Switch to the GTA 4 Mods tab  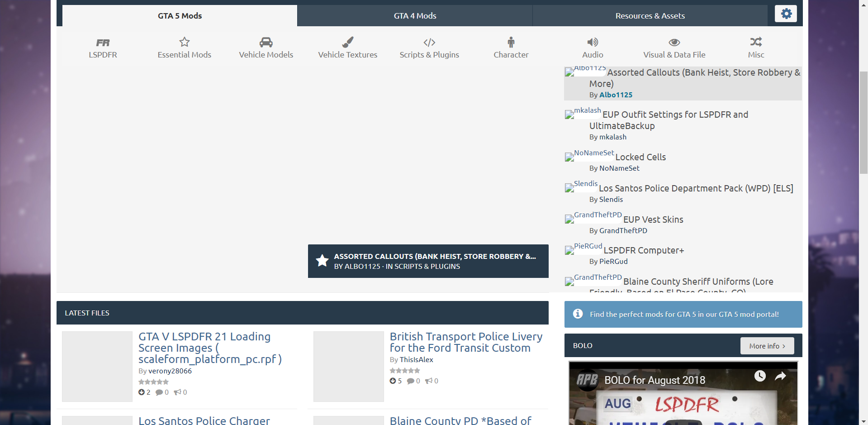(415, 16)
